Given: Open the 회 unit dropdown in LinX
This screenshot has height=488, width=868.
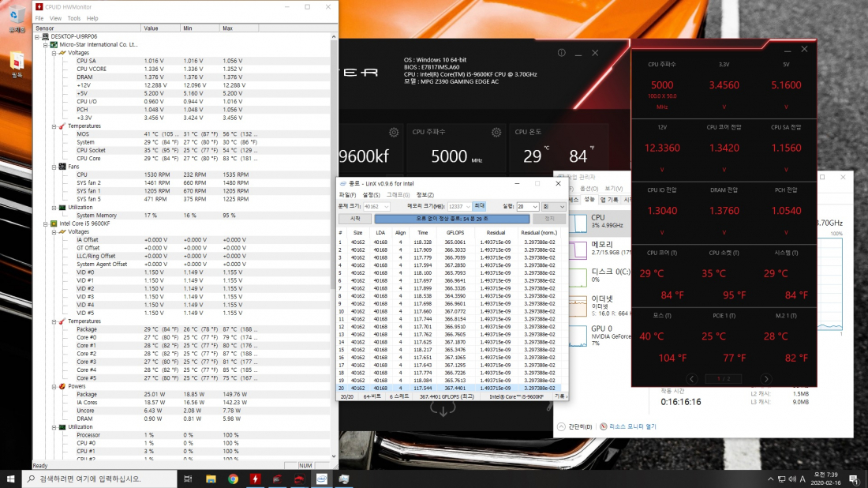Looking at the screenshot, I should coord(554,207).
